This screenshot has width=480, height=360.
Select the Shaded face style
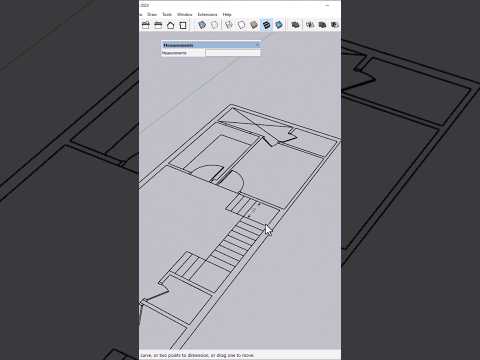tap(254, 25)
